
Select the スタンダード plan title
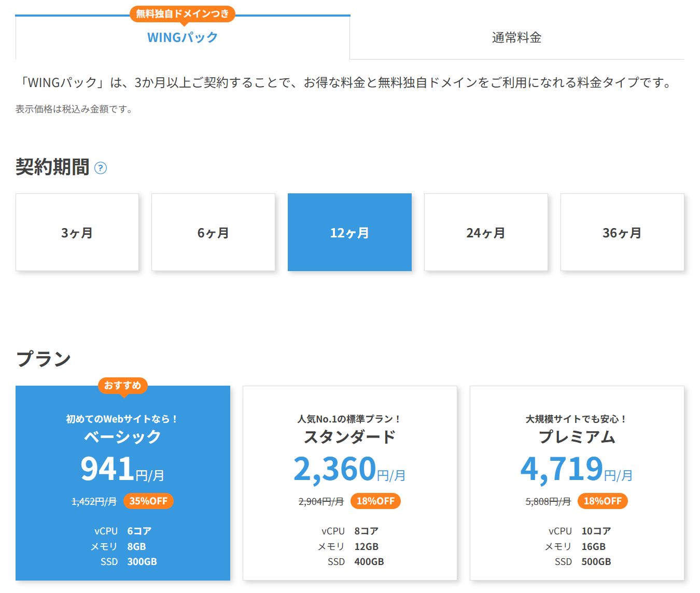point(350,436)
